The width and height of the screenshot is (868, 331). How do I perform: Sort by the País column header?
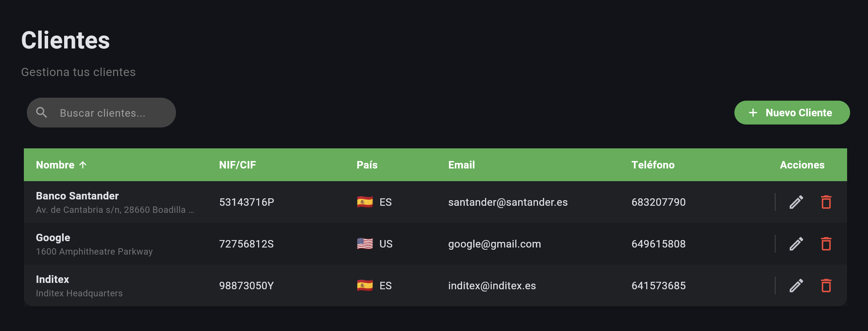367,165
